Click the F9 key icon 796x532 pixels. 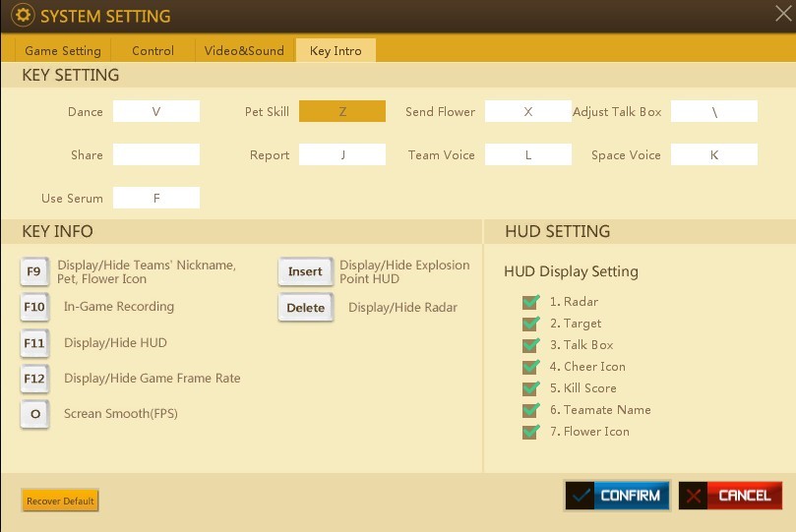[x=34, y=271]
